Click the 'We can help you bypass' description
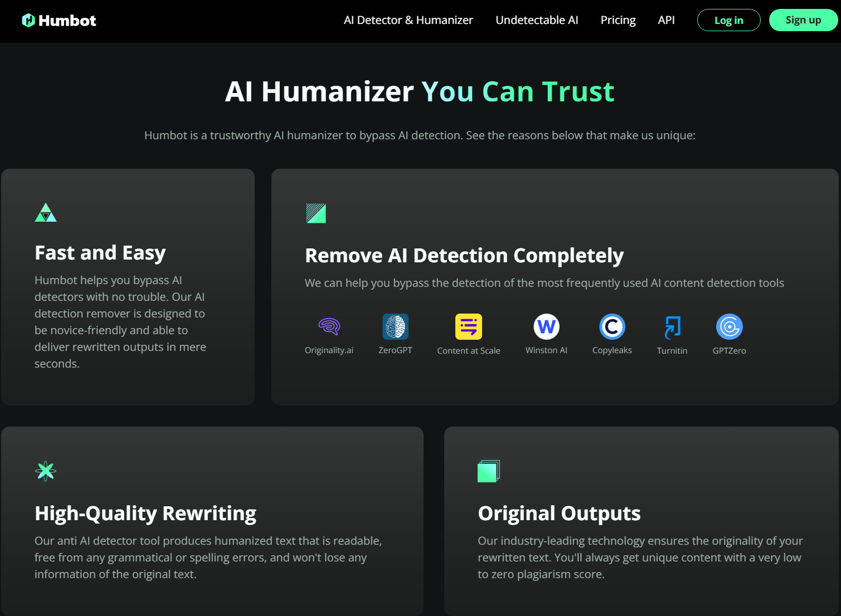This screenshot has height=616, width=841. point(545,283)
